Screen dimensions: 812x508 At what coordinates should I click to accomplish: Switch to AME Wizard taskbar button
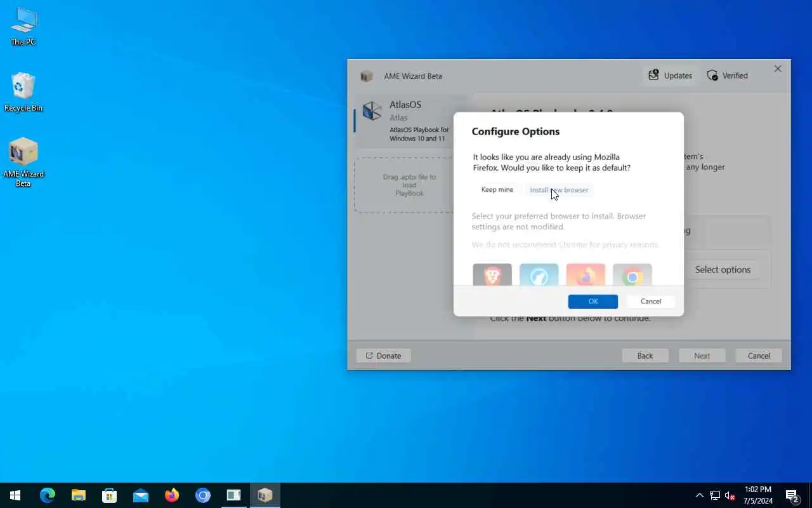pos(265,495)
